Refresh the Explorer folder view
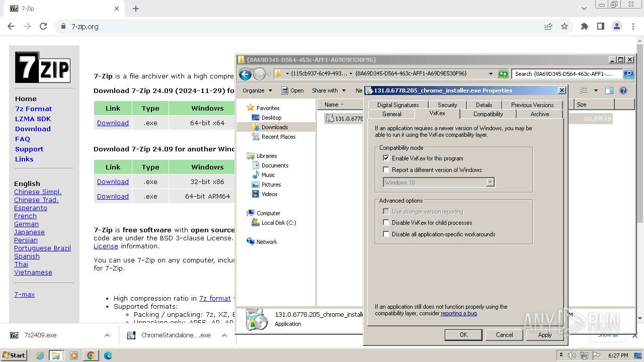 click(503, 74)
